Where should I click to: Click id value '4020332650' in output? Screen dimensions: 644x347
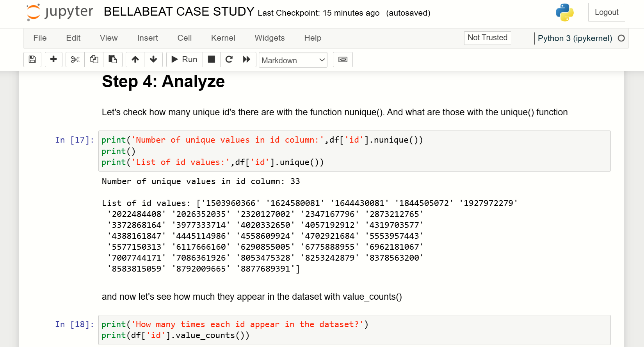click(x=266, y=225)
